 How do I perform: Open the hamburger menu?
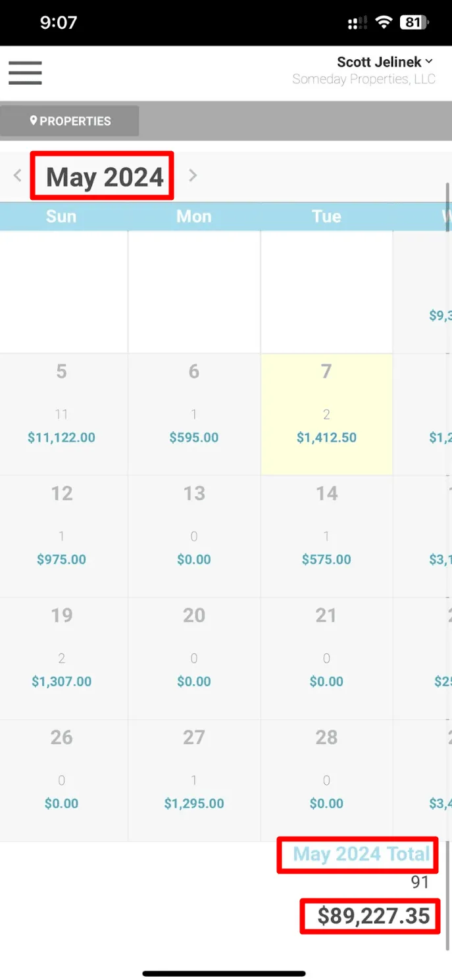pos(25,72)
